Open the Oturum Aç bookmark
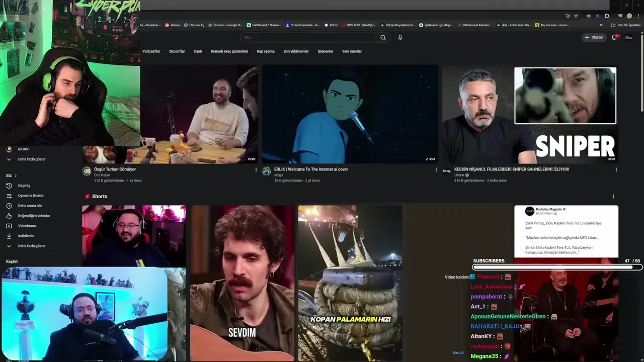This screenshot has height=362, width=644. tap(194, 25)
